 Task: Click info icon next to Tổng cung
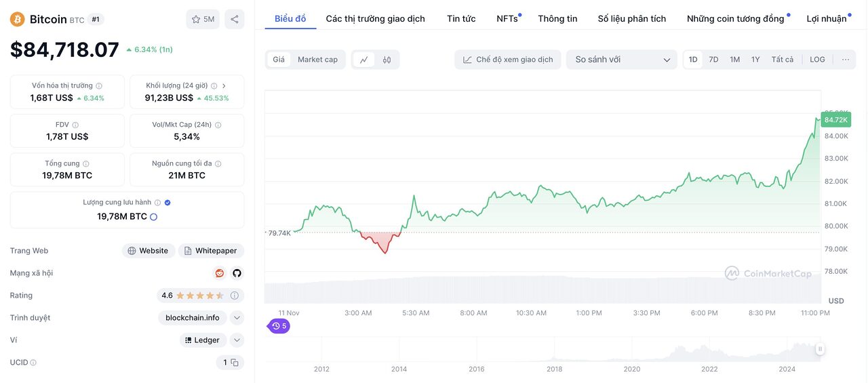pyautogui.click(x=86, y=163)
